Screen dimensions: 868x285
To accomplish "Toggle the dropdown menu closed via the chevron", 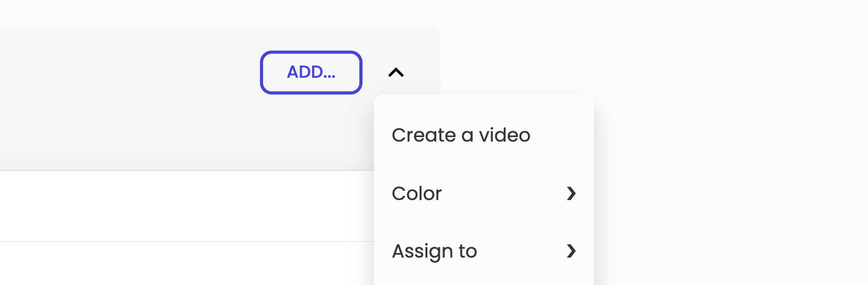I will point(396,72).
